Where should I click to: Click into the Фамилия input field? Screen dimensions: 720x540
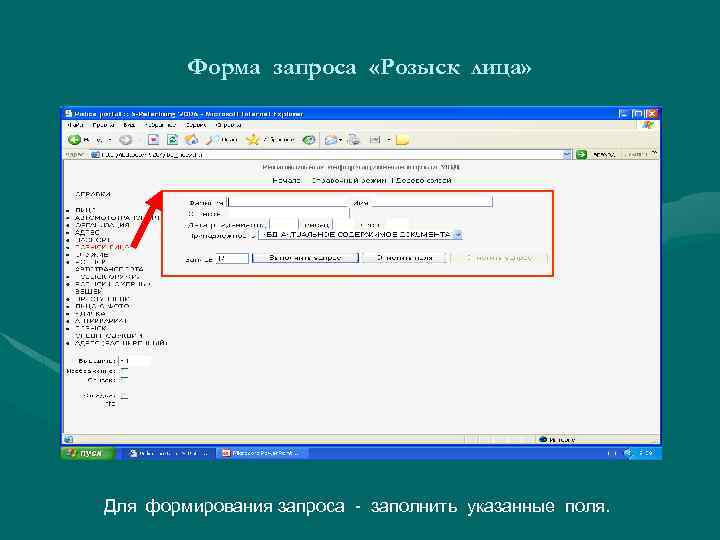point(289,202)
